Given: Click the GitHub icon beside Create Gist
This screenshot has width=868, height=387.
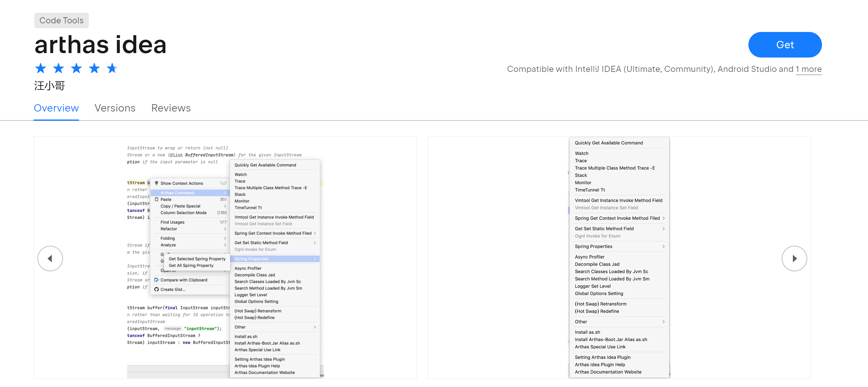Looking at the screenshot, I should (x=156, y=289).
